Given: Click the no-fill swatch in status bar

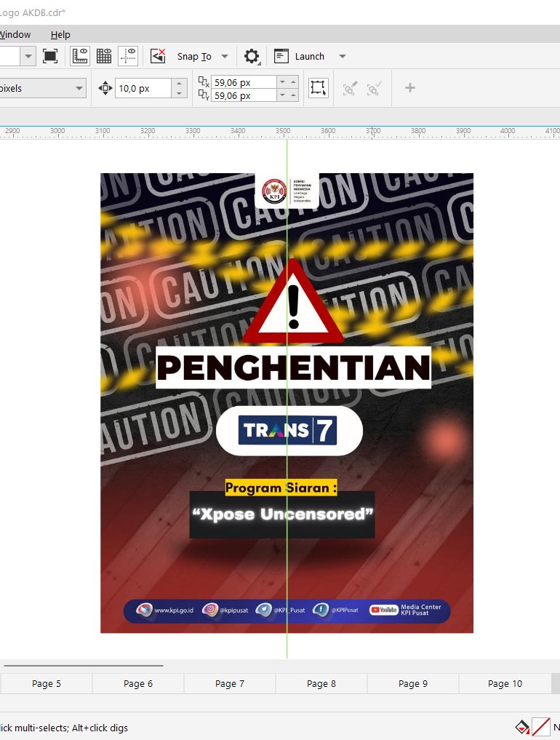Looking at the screenshot, I should coord(540,727).
